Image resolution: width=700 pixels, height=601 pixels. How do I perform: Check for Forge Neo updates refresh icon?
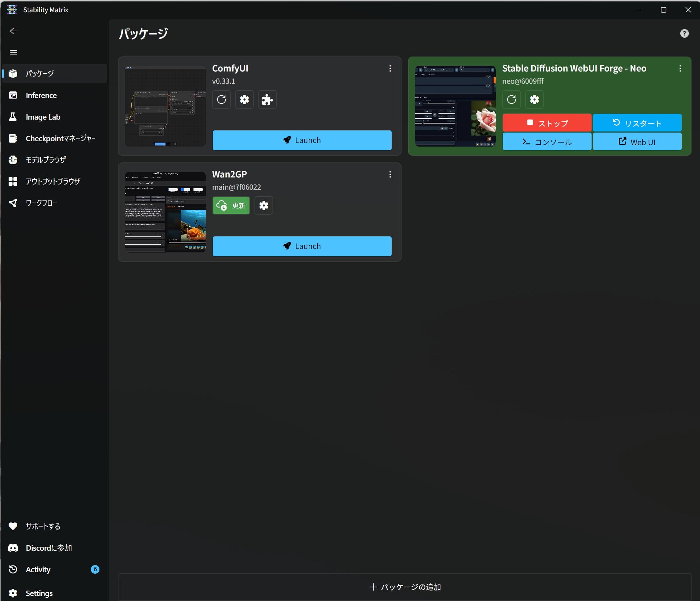(512, 100)
